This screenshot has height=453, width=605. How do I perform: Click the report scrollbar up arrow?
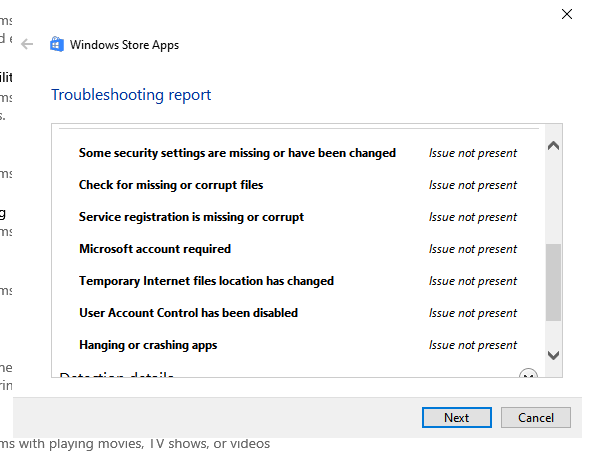[x=553, y=146]
